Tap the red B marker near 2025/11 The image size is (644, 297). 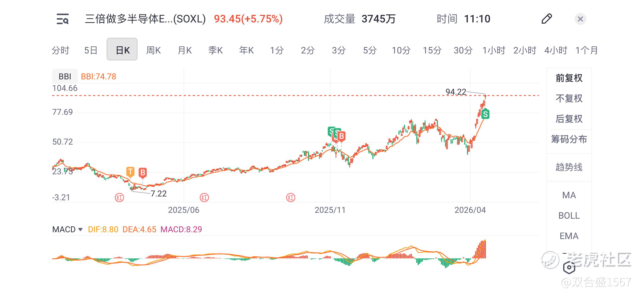click(341, 136)
